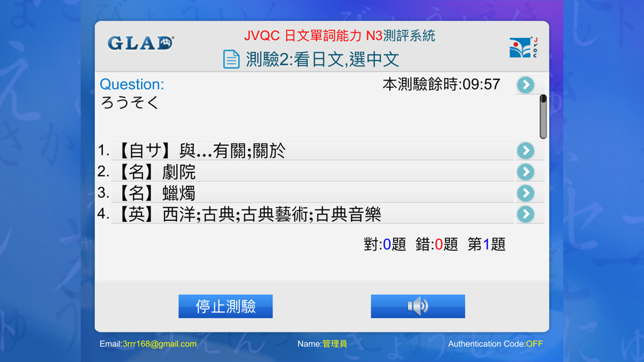
Task: Click the title JVQC 日文單詞能力 N3測評系統
Action: [340, 36]
